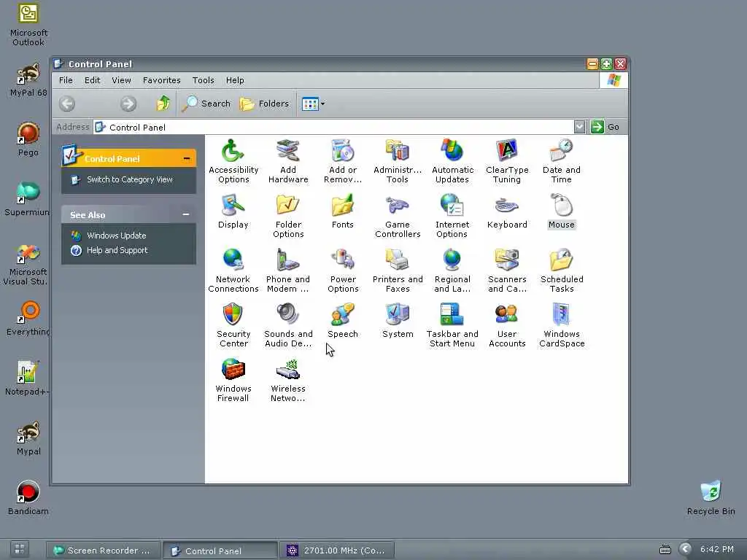Open Date and Time icon
Viewport: 747px width, 560px height.
(562, 161)
